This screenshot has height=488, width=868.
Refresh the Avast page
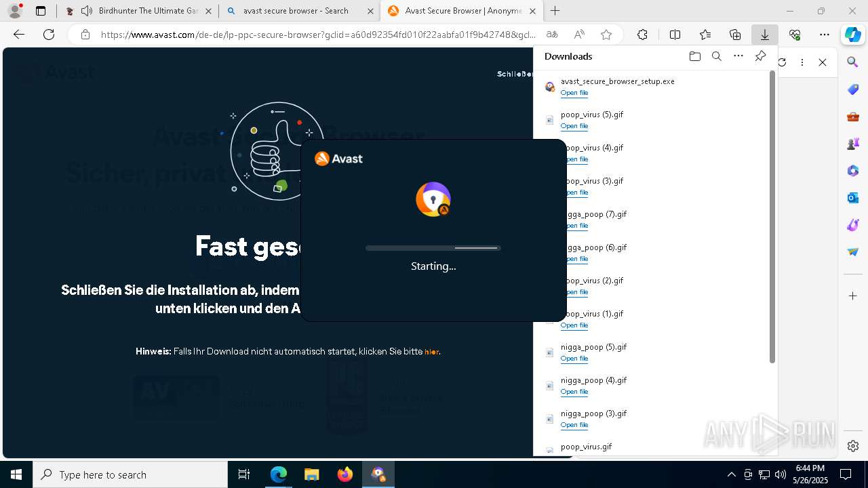tap(49, 35)
